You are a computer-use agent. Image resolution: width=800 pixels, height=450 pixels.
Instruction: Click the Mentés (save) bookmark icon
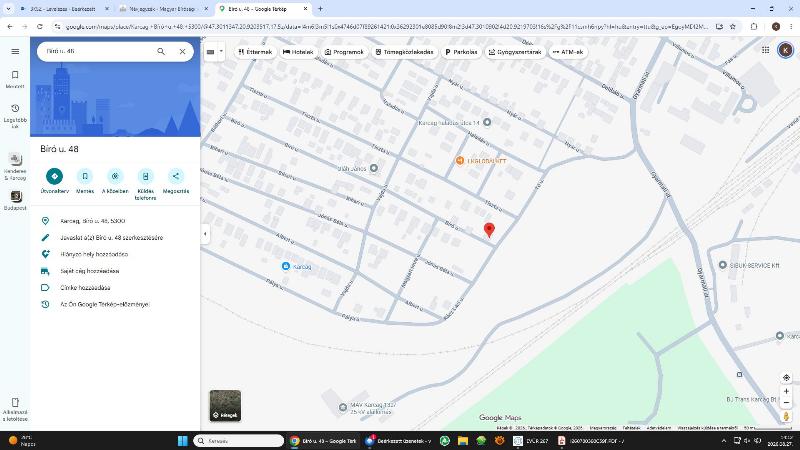(85, 177)
